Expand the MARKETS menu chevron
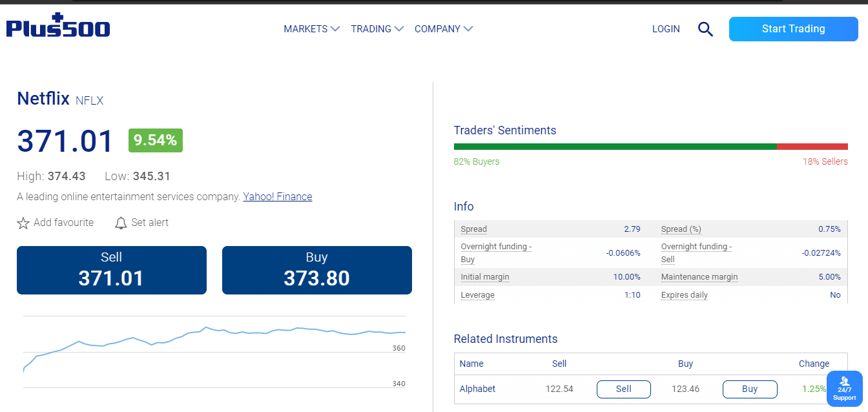 point(335,29)
